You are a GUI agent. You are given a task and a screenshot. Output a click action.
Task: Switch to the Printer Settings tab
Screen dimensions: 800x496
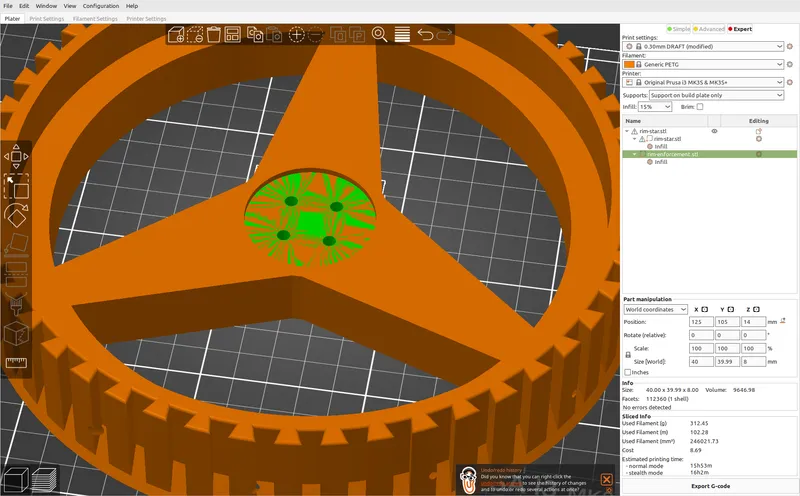[146, 19]
